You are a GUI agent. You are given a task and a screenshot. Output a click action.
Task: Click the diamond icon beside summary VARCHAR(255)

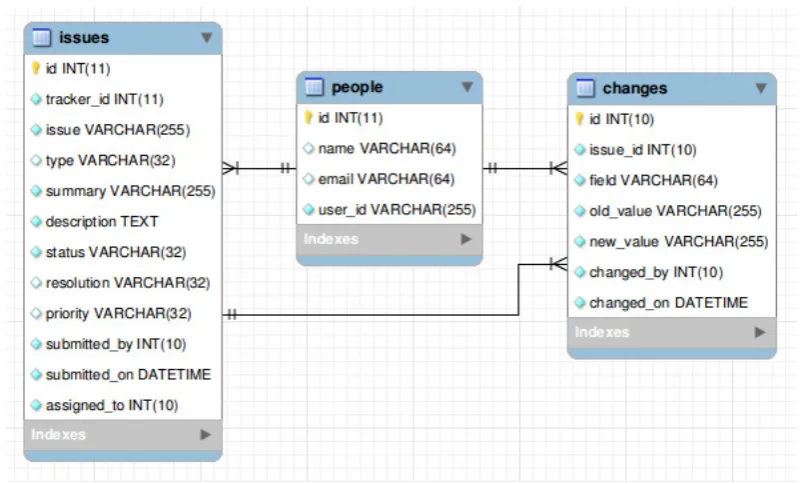[x=36, y=191]
